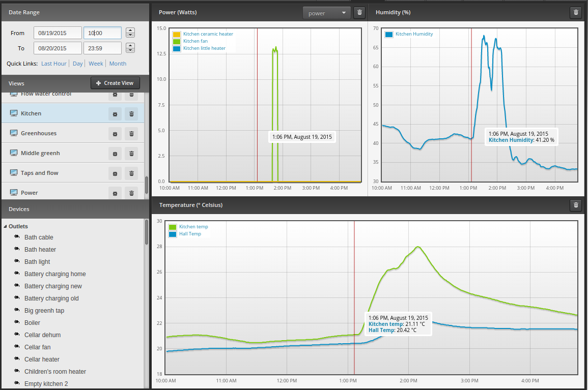Step the To time spinner
The width and height of the screenshot is (588, 390).
(130, 48)
